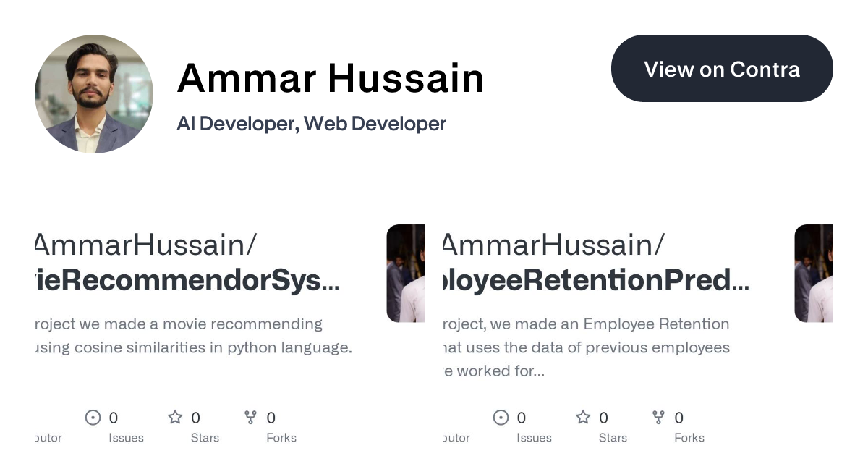Click the AmmarHussain username on second repo card
Screen dimensions: 868x456
click(x=550, y=245)
